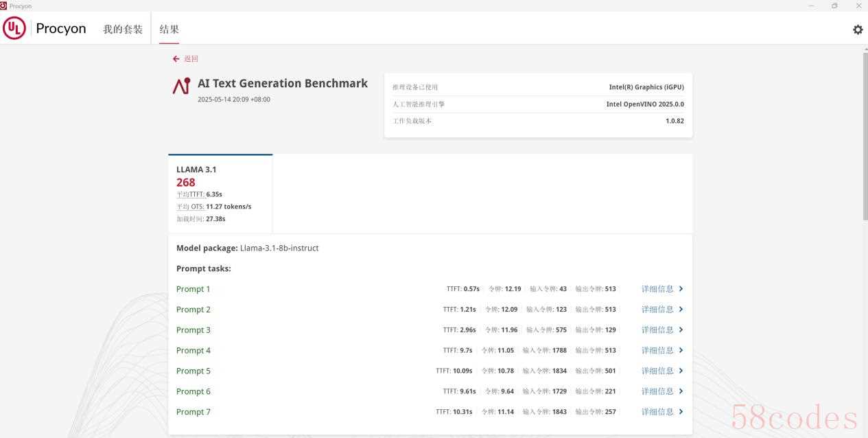
Task: Click Prompt 7 TTFT 10.31s value
Action: [x=462, y=412]
